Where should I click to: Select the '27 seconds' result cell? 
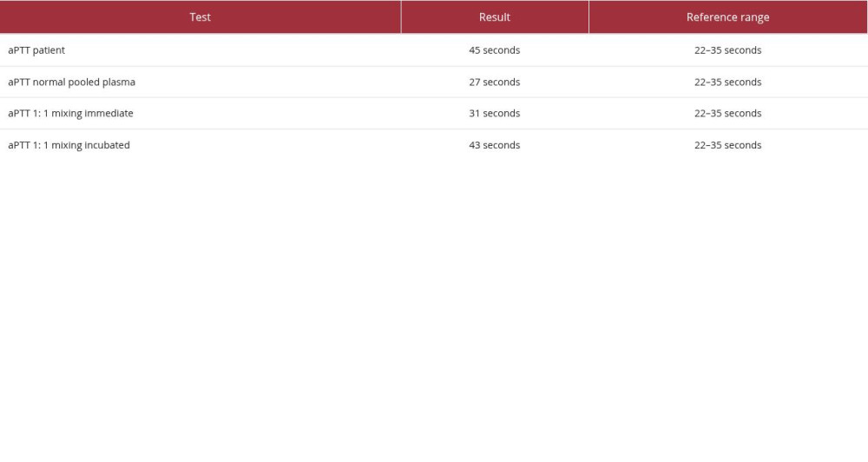click(495, 82)
